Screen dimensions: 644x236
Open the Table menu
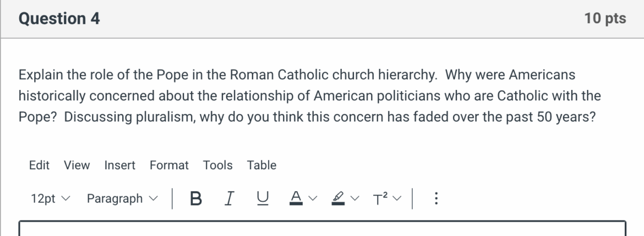click(261, 165)
